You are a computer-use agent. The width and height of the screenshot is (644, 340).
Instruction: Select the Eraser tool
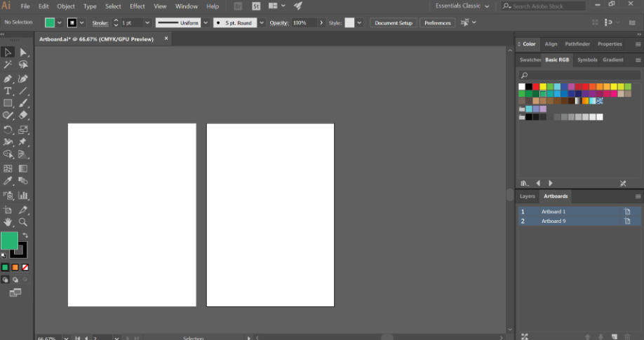(x=23, y=116)
